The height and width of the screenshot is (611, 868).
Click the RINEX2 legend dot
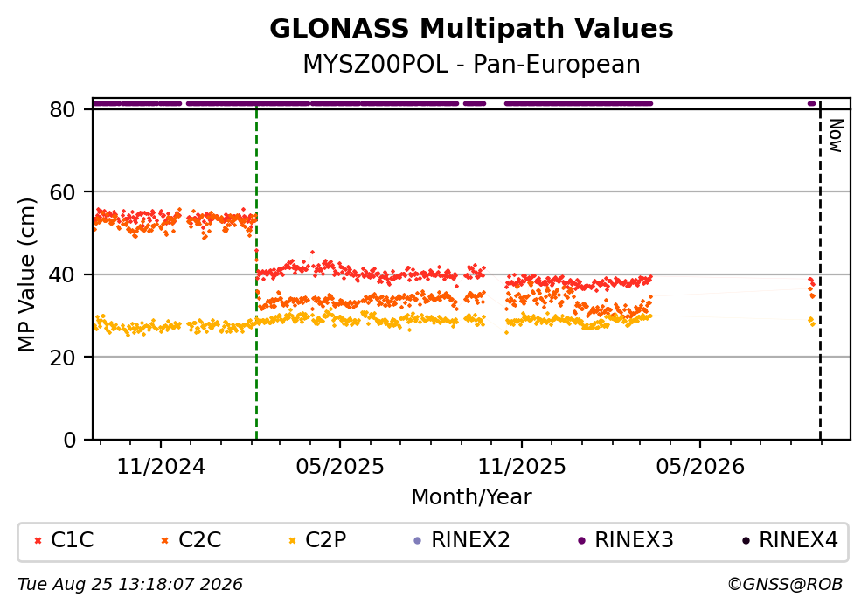pos(418,541)
